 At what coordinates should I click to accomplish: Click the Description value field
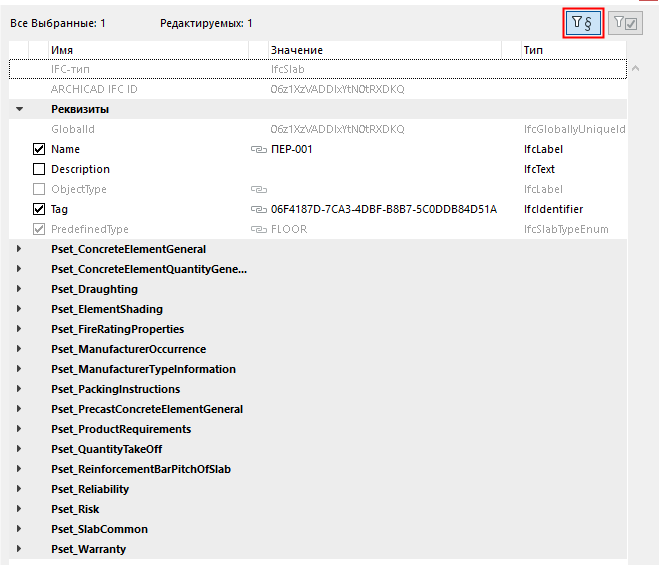tap(385, 169)
